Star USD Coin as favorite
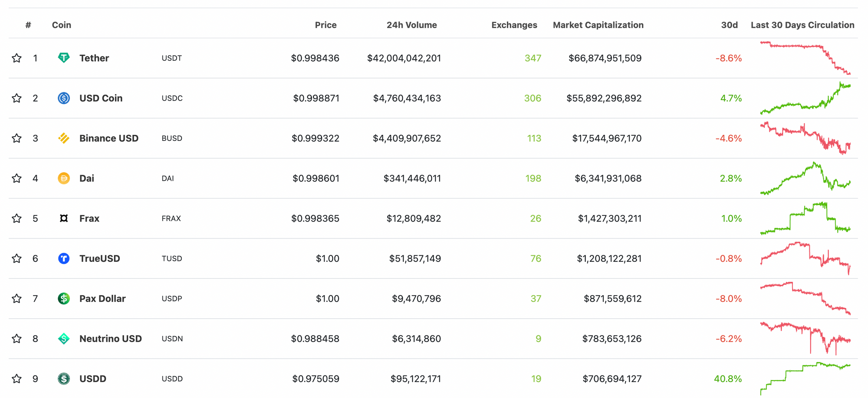Screen dimensions: 868x398 tap(16, 98)
